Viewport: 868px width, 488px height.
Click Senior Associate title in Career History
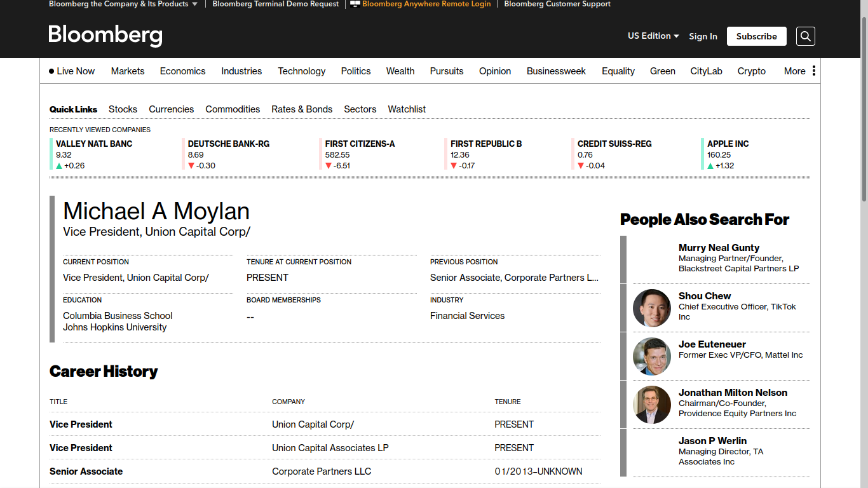pos(86,471)
